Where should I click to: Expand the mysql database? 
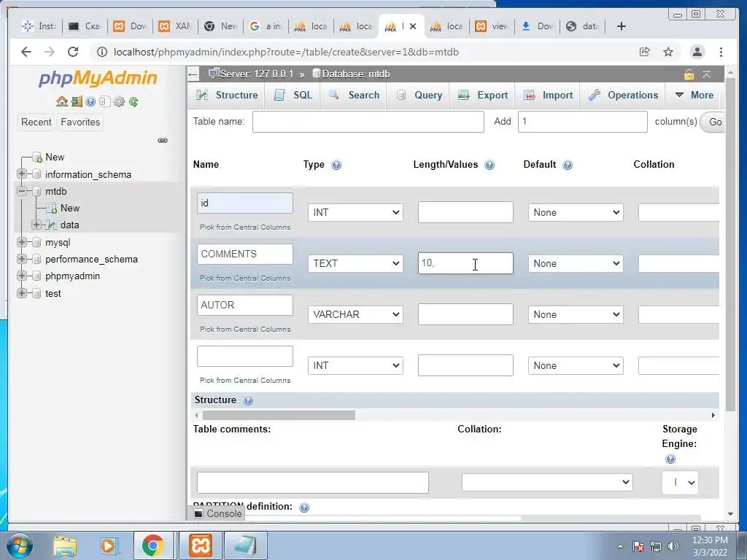21,242
